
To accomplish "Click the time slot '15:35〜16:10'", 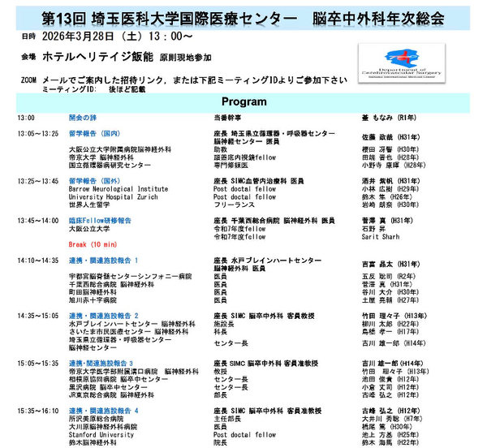I will (38, 411).
